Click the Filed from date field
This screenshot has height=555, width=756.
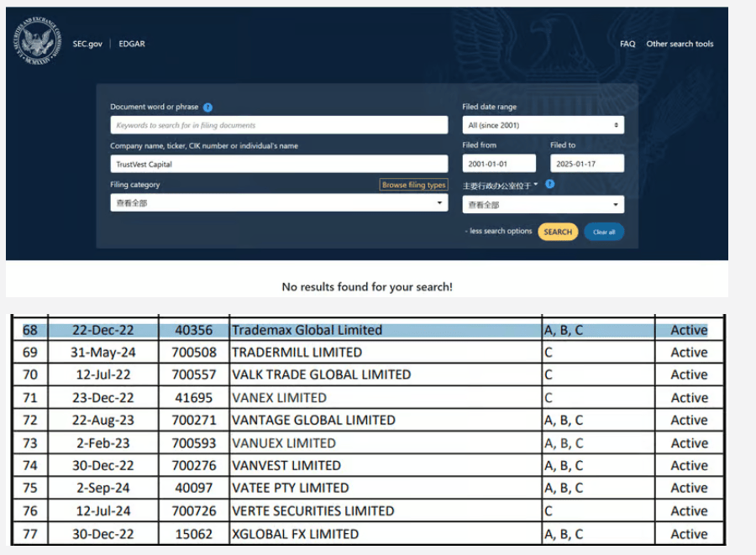coord(499,164)
